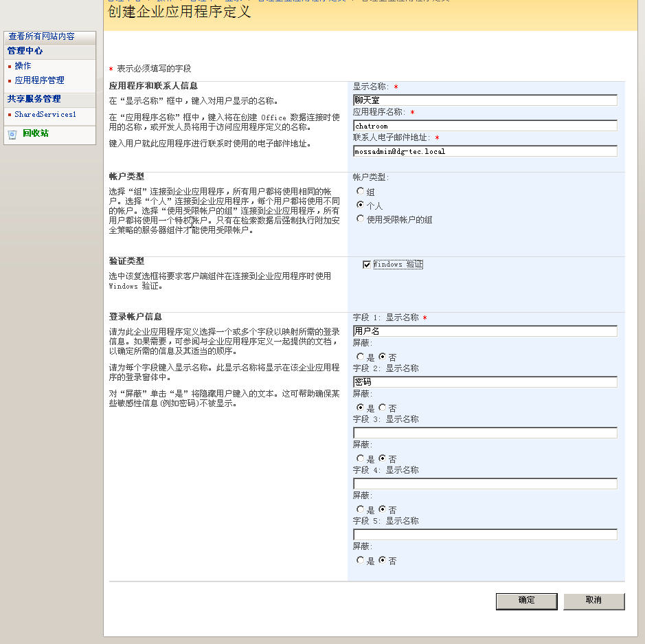
Task: Set 字段 3 屏蔽 to 是
Action: click(361, 458)
